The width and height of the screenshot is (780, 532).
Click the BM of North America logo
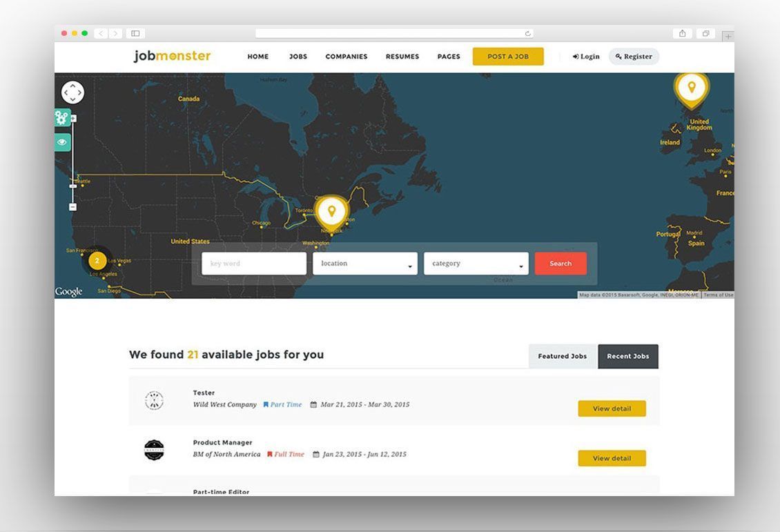(154, 450)
